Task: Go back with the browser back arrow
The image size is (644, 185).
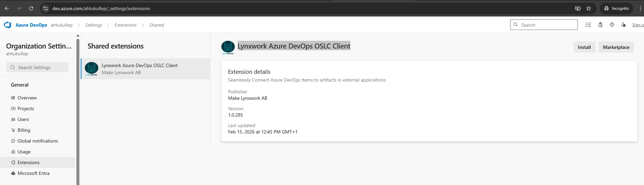Action: (7, 8)
